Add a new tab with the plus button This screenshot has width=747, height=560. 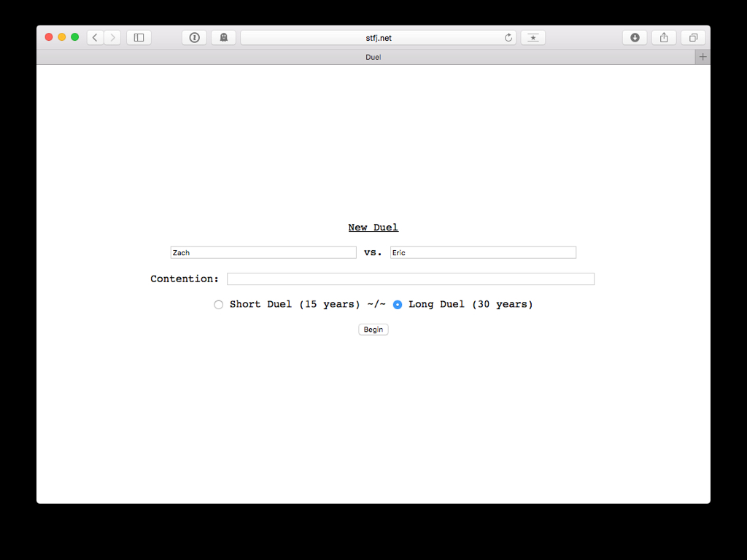click(x=703, y=57)
